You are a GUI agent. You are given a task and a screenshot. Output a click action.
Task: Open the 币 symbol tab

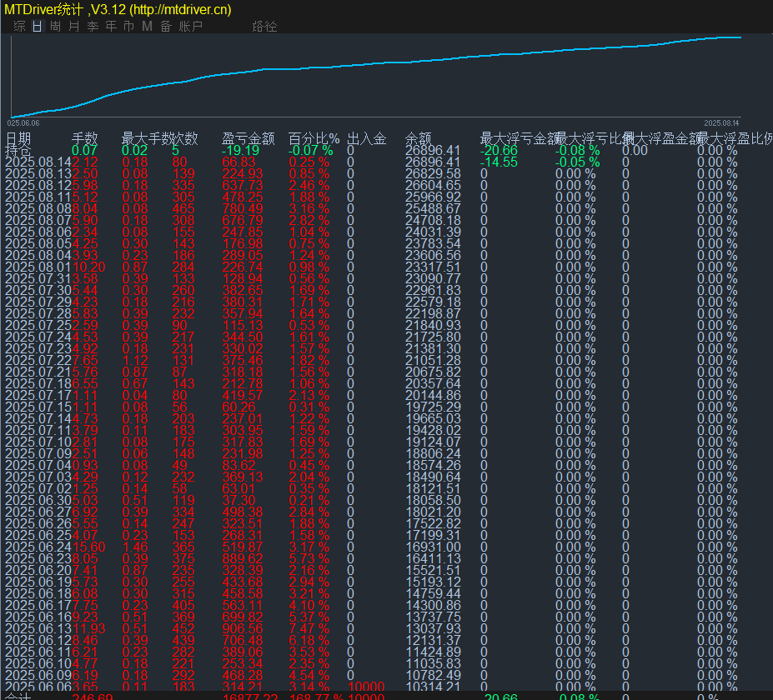click(x=128, y=26)
